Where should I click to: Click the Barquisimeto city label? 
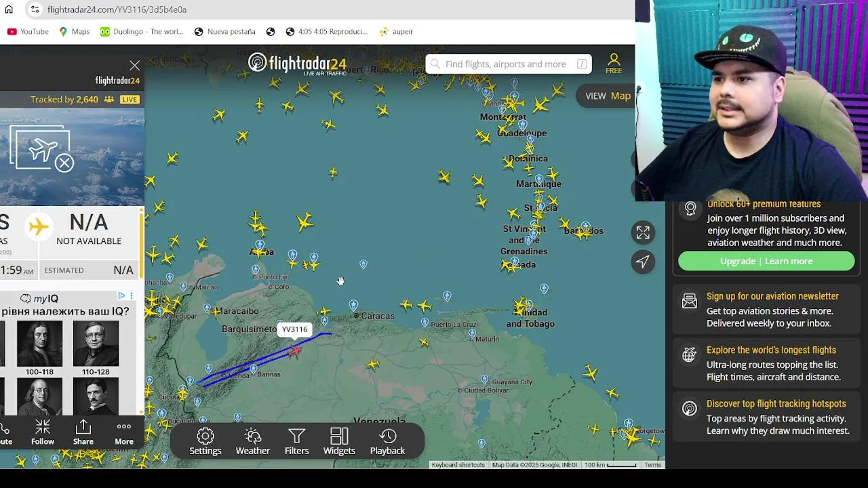(x=249, y=329)
